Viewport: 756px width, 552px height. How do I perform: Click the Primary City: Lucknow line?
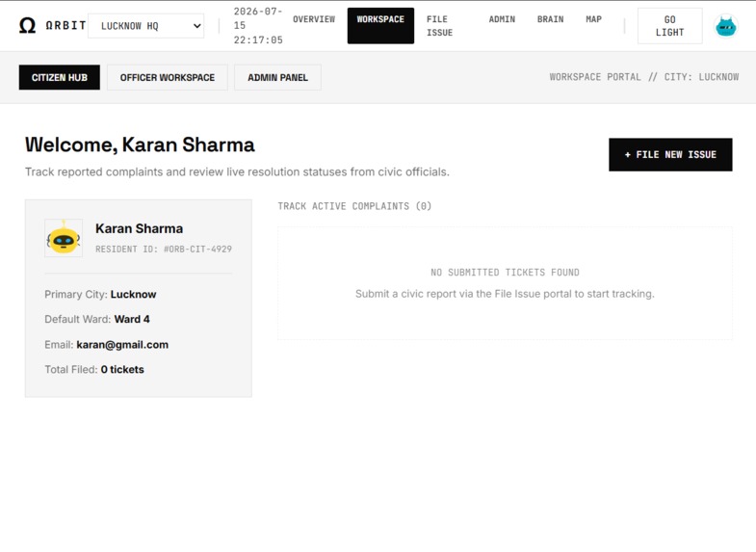pos(100,295)
